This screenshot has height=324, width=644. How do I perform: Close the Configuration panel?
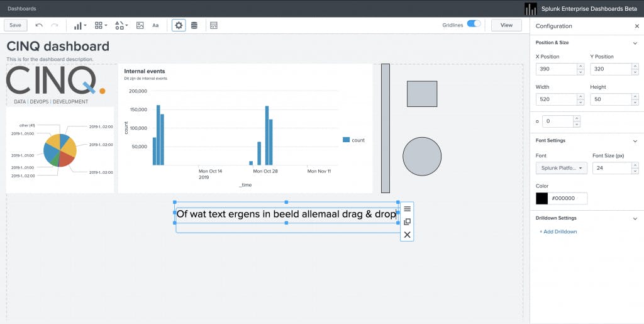click(637, 26)
